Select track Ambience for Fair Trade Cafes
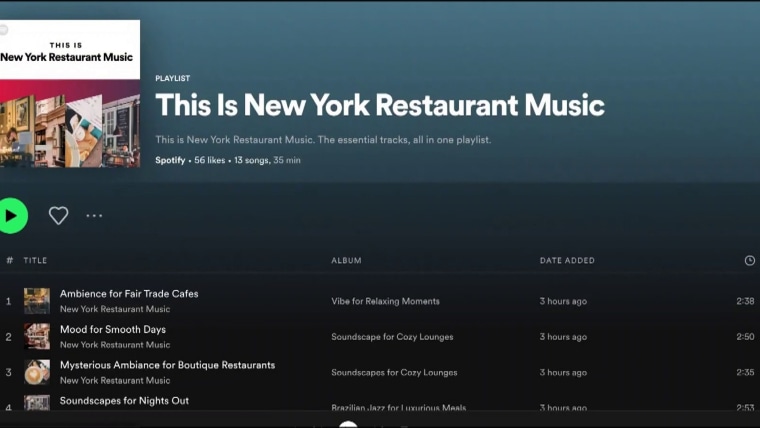The image size is (760, 428). pos(129,294)
